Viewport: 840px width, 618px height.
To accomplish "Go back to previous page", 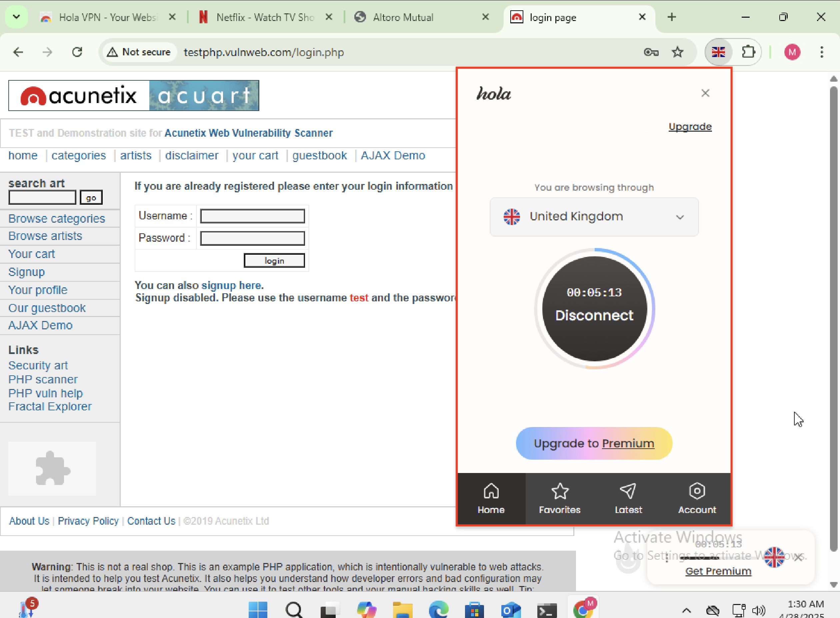I will (x=18, y=52).
